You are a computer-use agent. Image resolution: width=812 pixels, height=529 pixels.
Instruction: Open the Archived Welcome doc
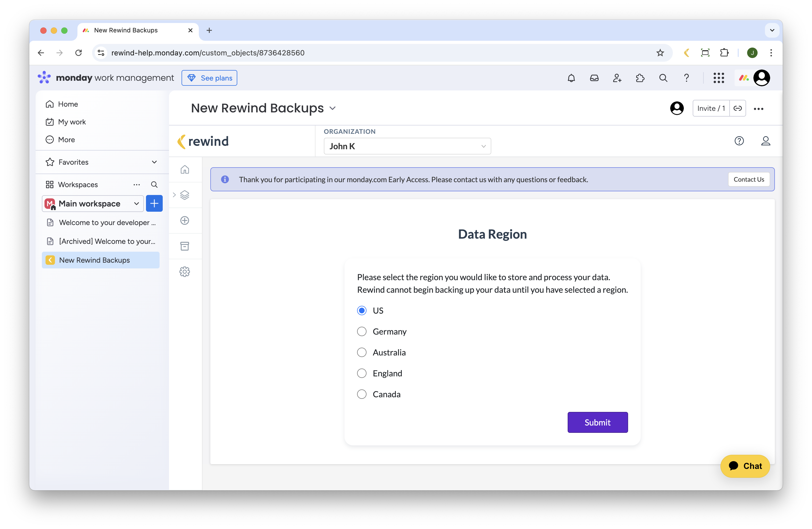[101, 241]
